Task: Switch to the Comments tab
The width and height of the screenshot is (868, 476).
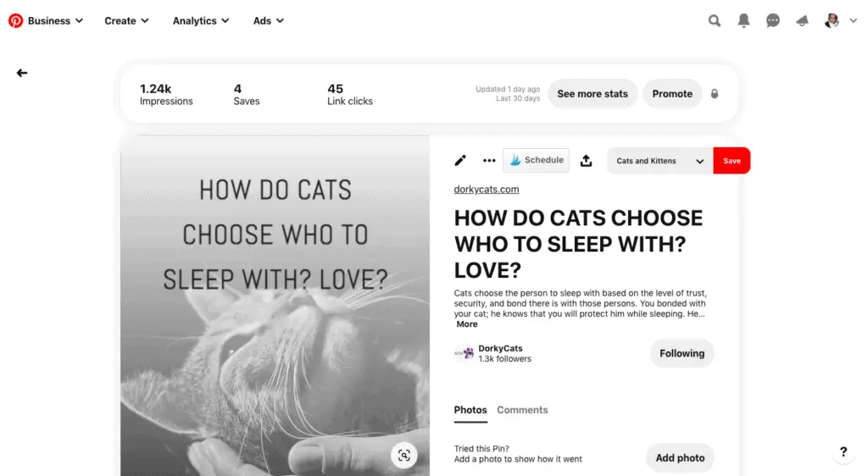Action: 522,410
